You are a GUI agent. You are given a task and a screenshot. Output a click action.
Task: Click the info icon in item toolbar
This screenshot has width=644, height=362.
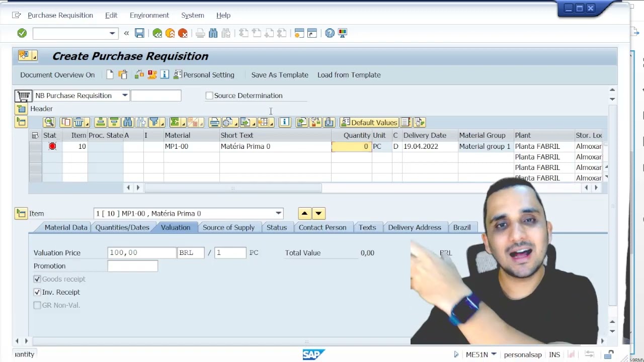pos(285,122)
